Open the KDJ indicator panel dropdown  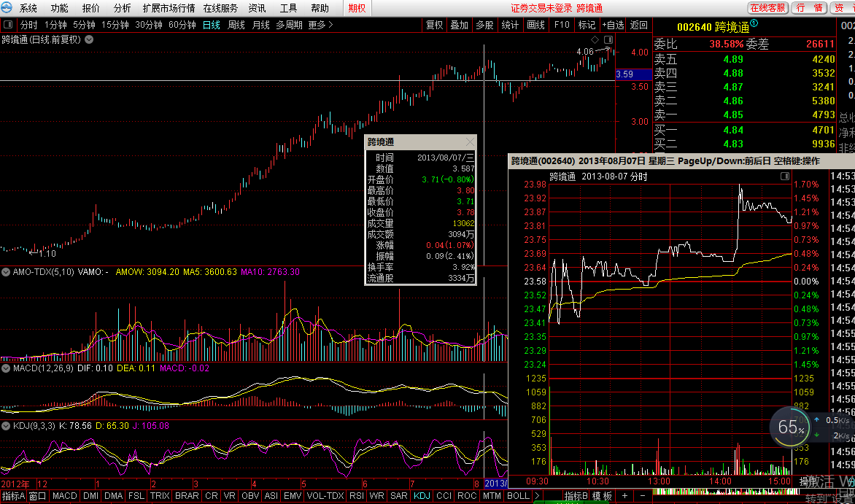6,426
